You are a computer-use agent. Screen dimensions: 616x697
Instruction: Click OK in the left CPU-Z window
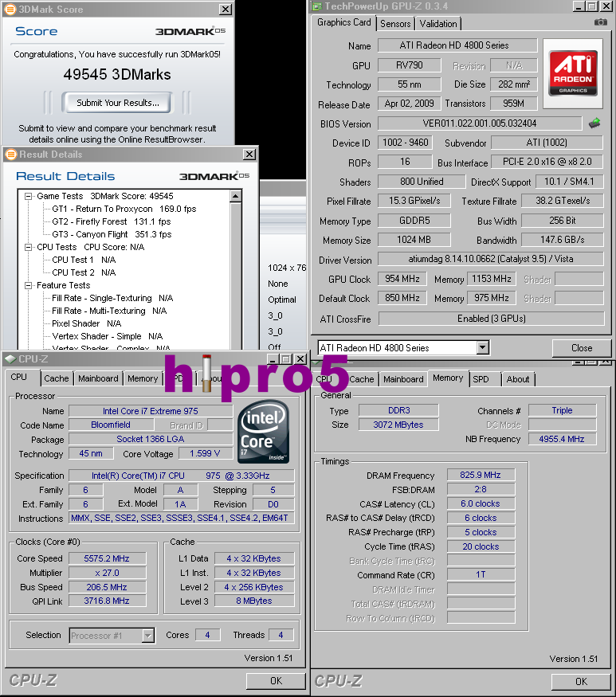[x=276, y=681]
